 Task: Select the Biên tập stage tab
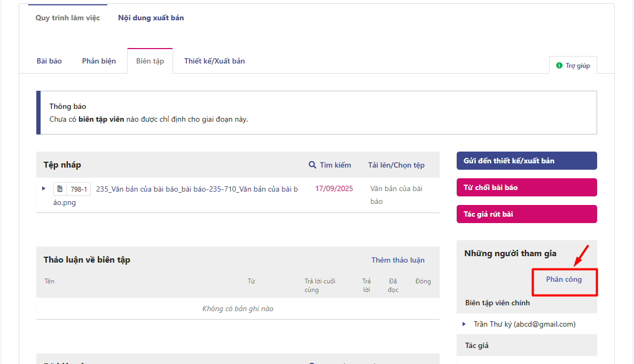pyautogui.click(x=150, y=61)
